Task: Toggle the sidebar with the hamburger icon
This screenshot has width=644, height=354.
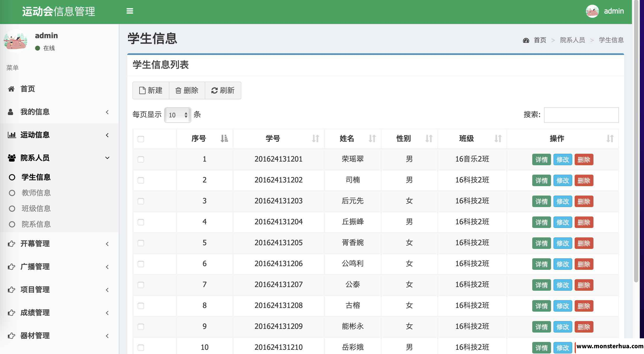Action: (x=130, y=11)
